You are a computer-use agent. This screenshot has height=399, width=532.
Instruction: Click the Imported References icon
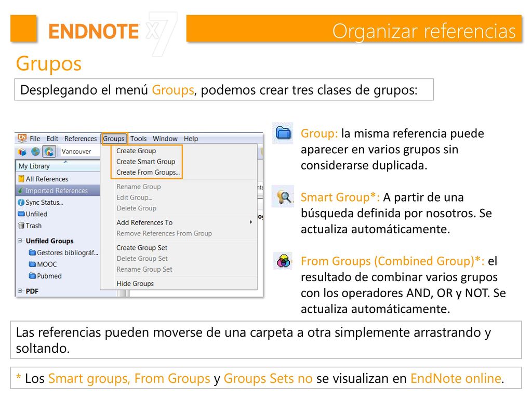coord(21,191)
